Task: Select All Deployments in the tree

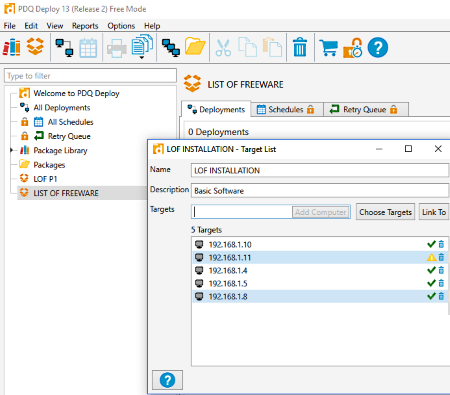Action: (62, 107)
